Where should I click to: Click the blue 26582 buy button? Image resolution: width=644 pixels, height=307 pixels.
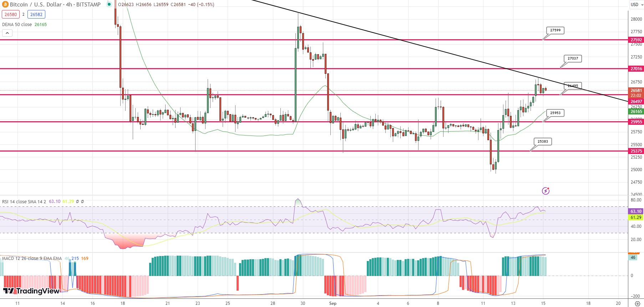(x=36, y=15)
